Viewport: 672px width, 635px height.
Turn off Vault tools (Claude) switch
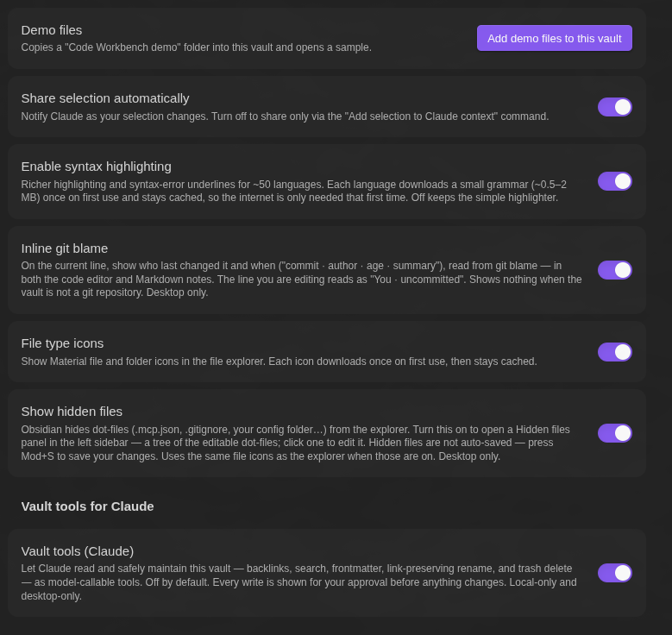coord(614,573)
